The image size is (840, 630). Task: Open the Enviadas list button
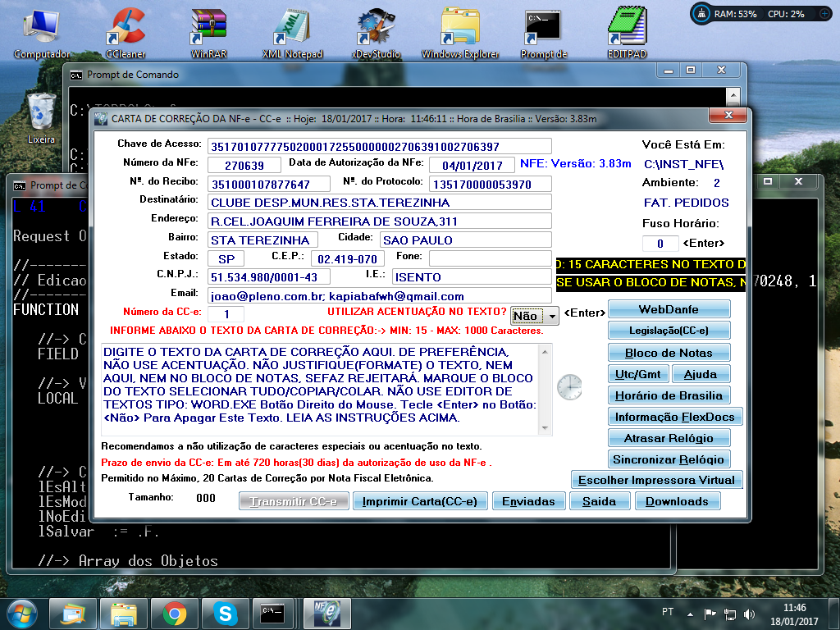click(x=528, y=501)
